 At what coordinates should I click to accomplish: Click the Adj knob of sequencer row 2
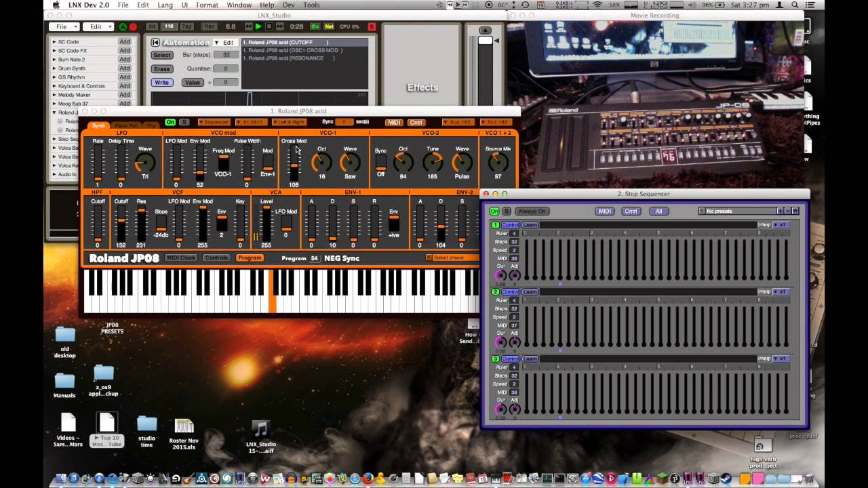click(x=514, y=342)
